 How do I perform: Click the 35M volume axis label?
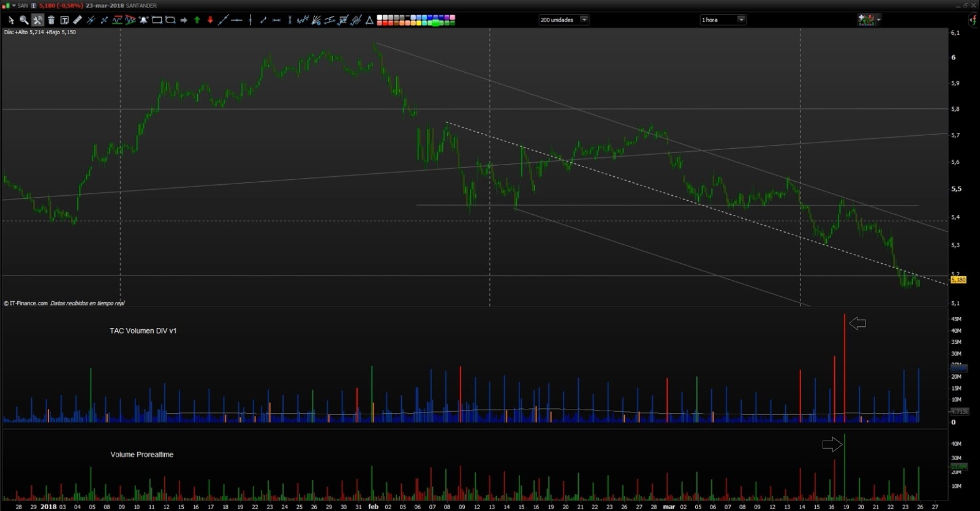pos(956,342)
